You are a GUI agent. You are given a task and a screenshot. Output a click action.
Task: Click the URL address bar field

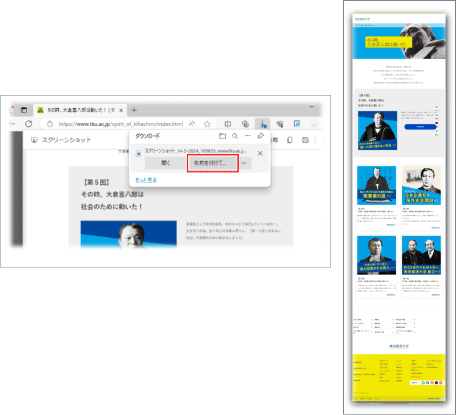[121, 124]
